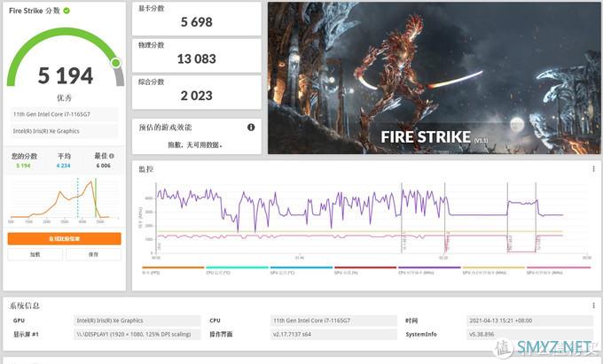Open info icon in estimated game performance
This screenshot has height=364, width=603.
251,128
